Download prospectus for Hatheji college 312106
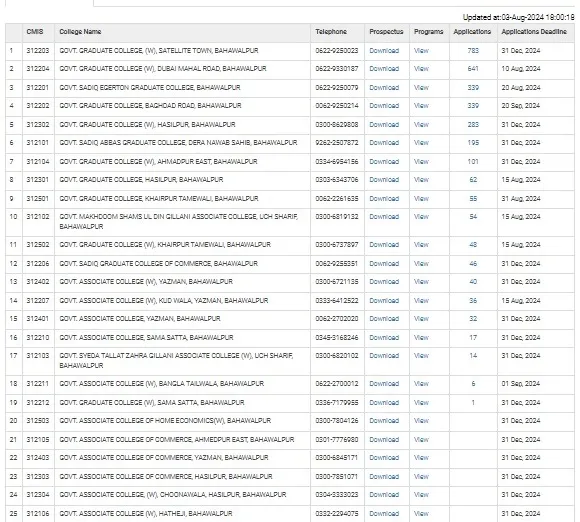 384,514
